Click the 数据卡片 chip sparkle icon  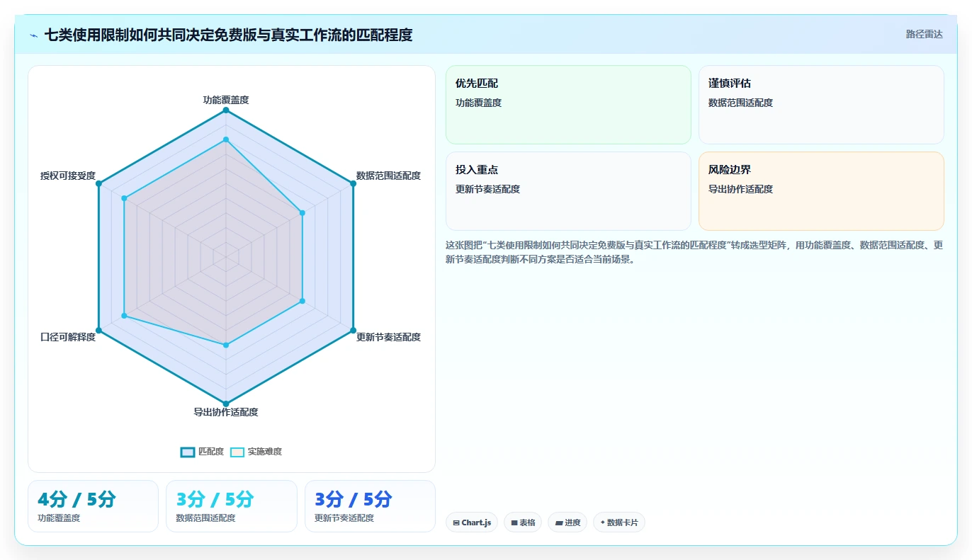pos(602,522)
